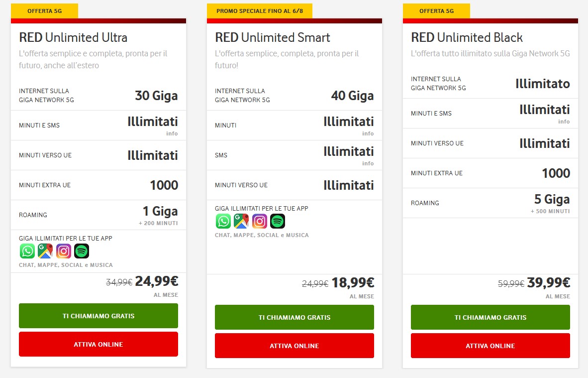This screenshot has width=588, height=378.
Task: Click WhatsApp icon in RED Unlimited Ultra card
Action: 27,251
